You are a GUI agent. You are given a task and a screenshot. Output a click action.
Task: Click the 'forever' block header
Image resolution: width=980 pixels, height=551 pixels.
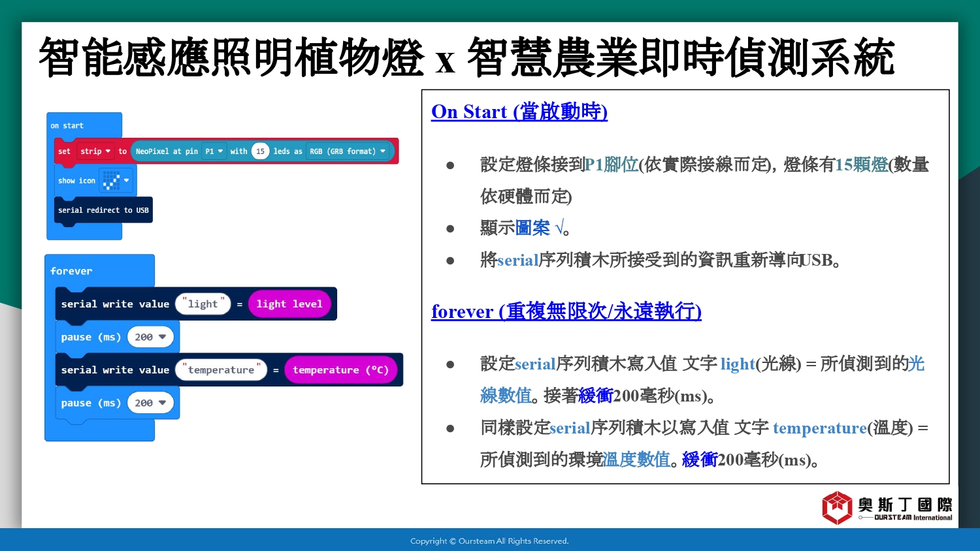coord(71,271)
